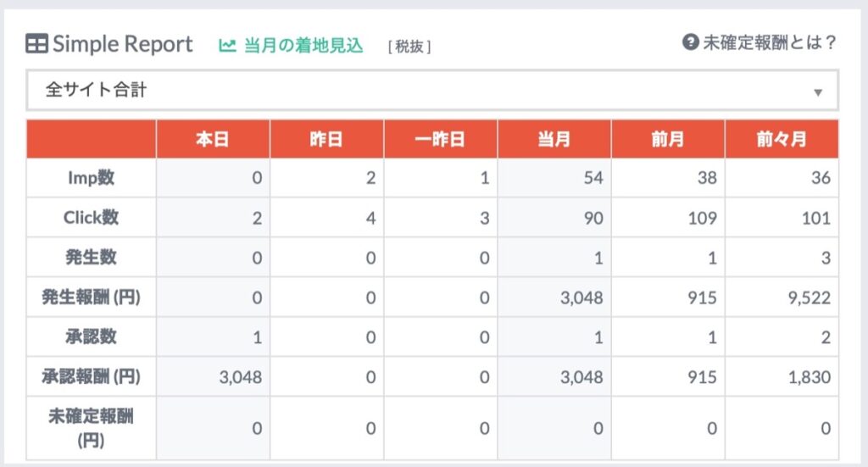Select the 一昨日 column header

point(441,139)
